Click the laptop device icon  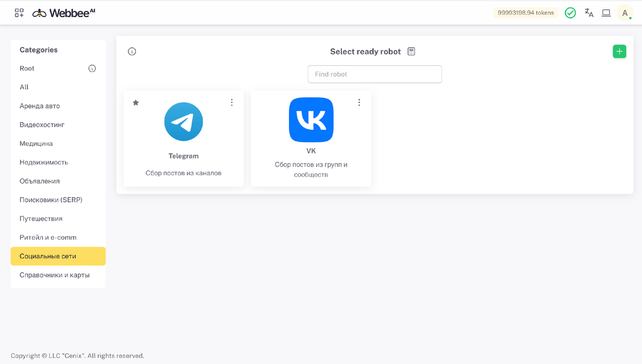pyautogui.click(x=606, y=13)
